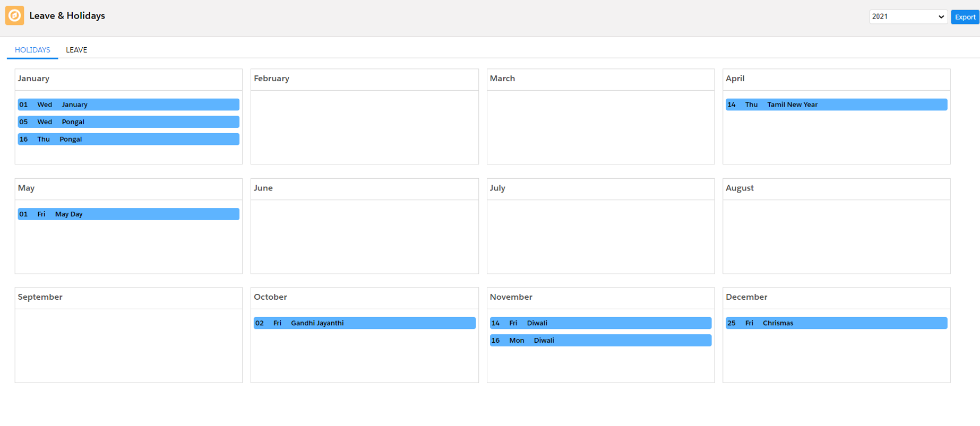Viewport: 980px width, 426px height.
Task: Open the 2021 year dropdown
Action: [908, 17]
